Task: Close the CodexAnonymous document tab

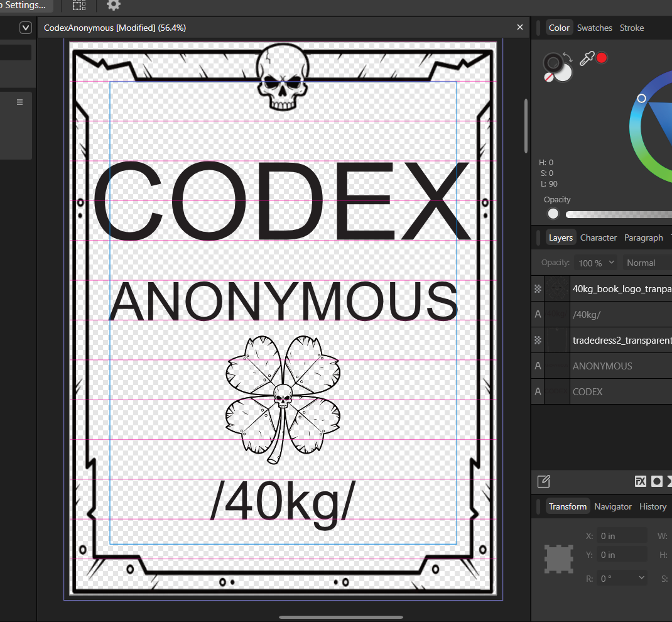Action: [x=520, y=28]
